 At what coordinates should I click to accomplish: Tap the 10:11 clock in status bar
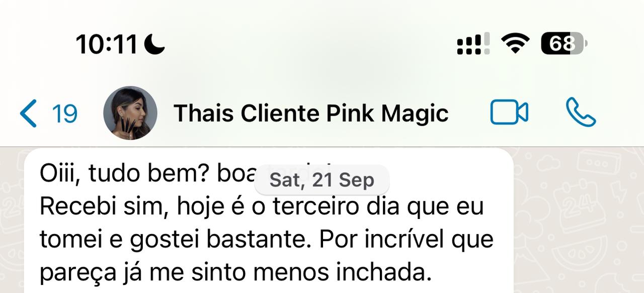(x=106, y=44)
